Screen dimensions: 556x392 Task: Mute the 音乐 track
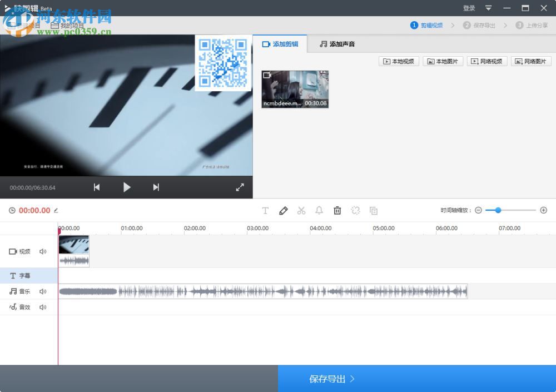coord(43,291)
